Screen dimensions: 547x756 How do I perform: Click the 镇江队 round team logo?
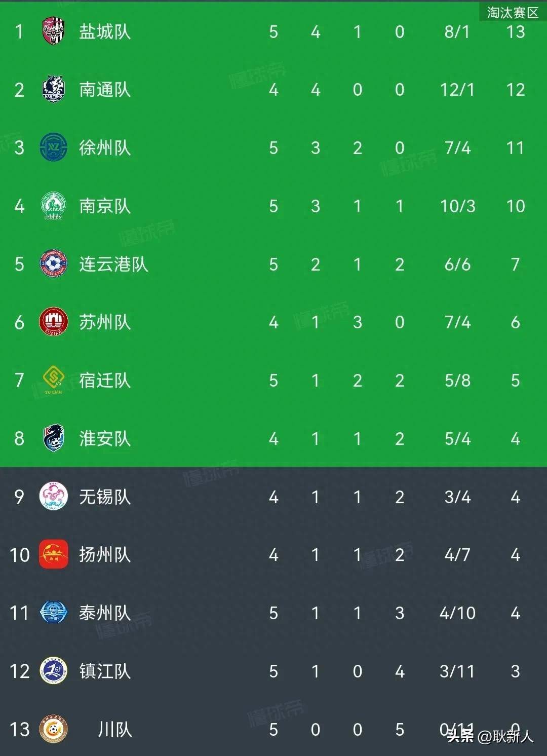[x=53, y=671]
